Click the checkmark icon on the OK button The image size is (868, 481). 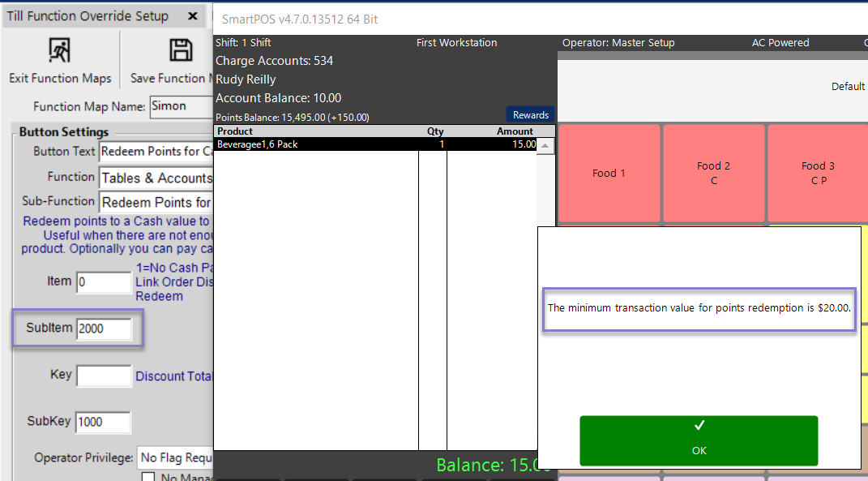[699, 426]
